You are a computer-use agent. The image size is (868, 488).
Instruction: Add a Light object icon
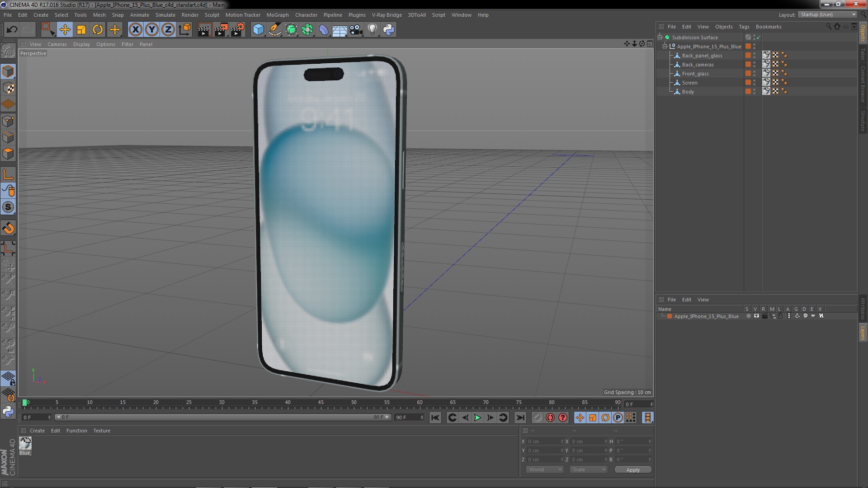[x=373, y=30]
